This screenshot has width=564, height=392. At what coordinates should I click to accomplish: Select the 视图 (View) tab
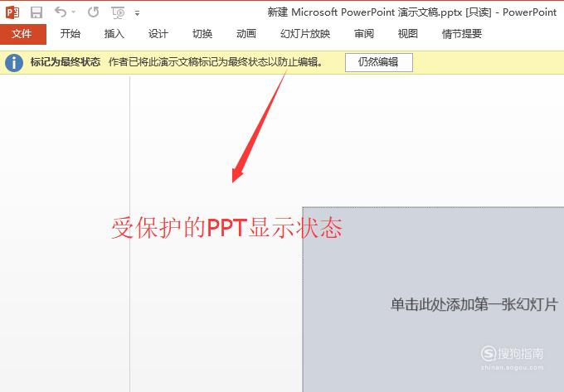point(408,34)
